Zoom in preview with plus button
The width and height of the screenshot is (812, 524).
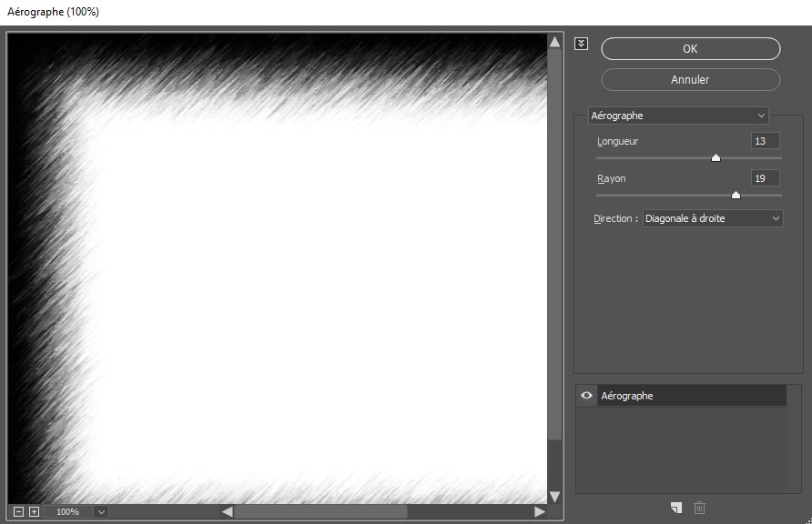coord(34,511)
